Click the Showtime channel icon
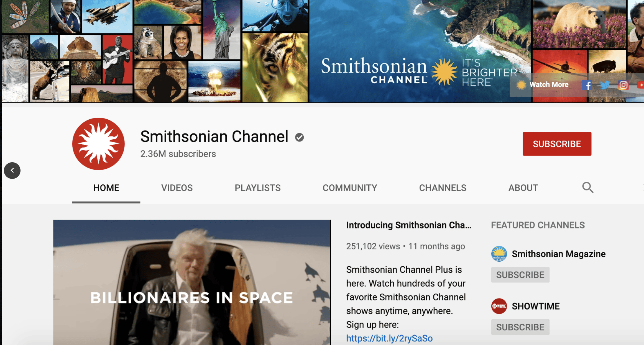The image size is (644, 345). pos(499,305)
